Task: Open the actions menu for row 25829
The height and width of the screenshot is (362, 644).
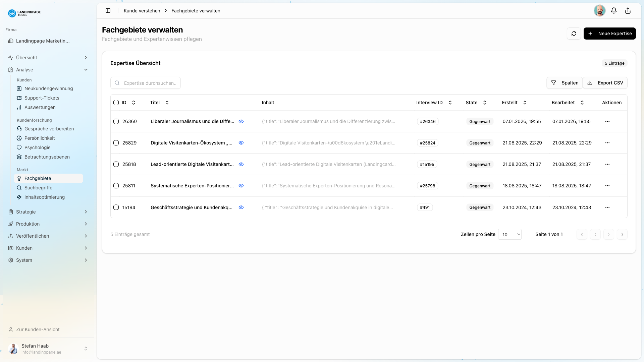Action: (x=607, y=143)
